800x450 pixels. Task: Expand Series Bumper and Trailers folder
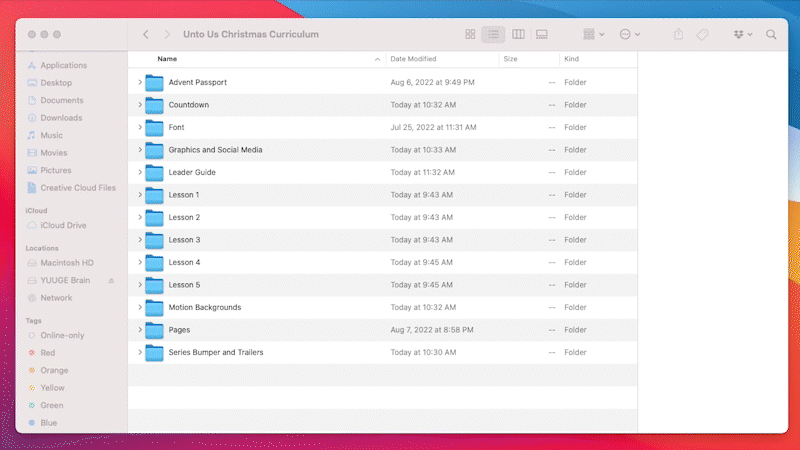click(x=140, y=352)
